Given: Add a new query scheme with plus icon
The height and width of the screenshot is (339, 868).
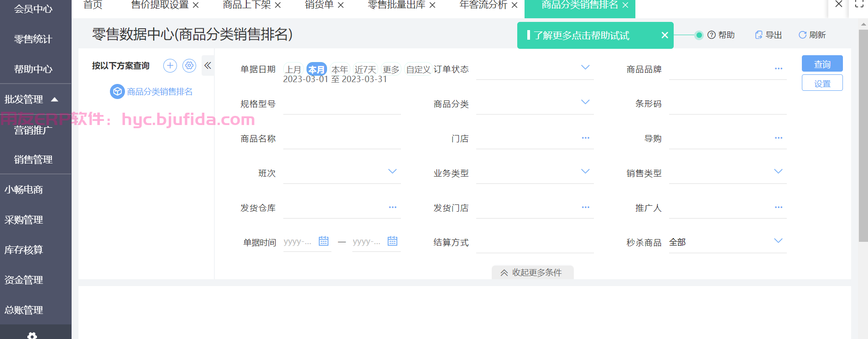Looking at the screenshot, I should click(170, 66).
